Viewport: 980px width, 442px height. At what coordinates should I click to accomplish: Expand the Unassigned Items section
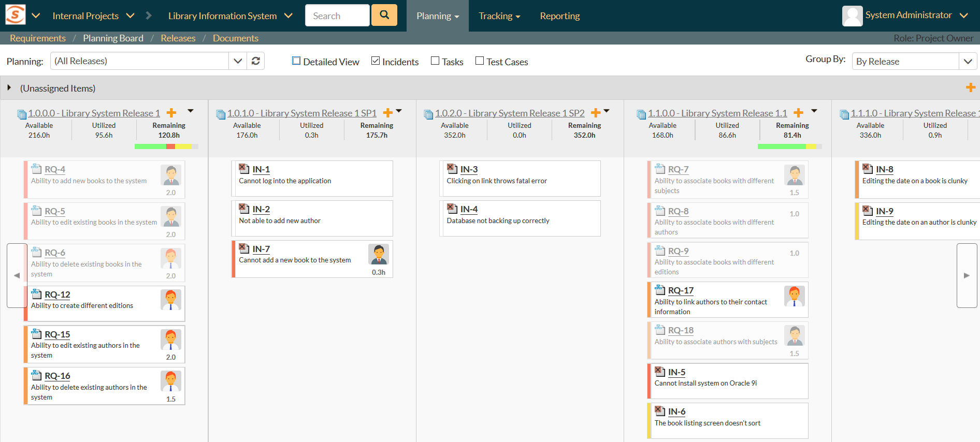9,88
